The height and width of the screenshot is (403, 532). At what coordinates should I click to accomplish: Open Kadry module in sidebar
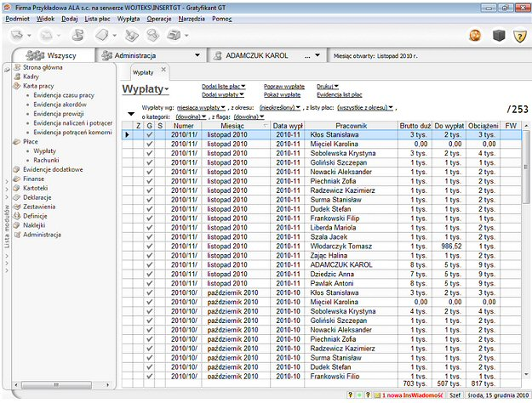click(x=31, y=77)
